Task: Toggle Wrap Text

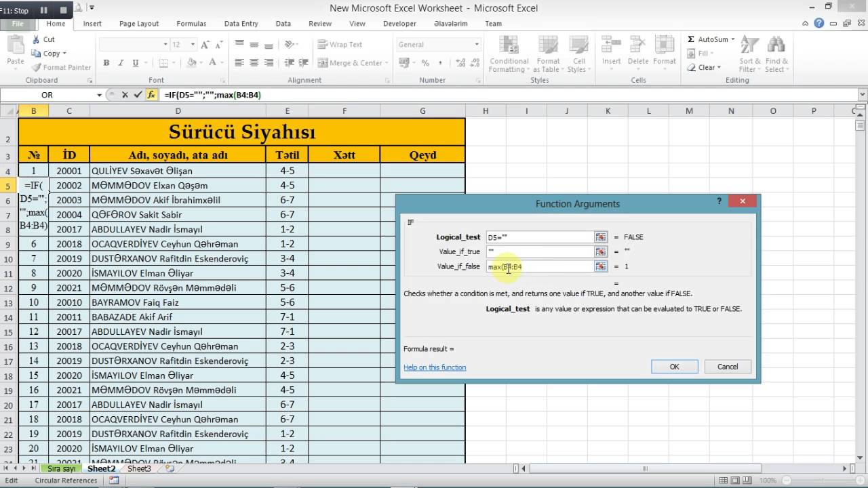Action: 340,45
